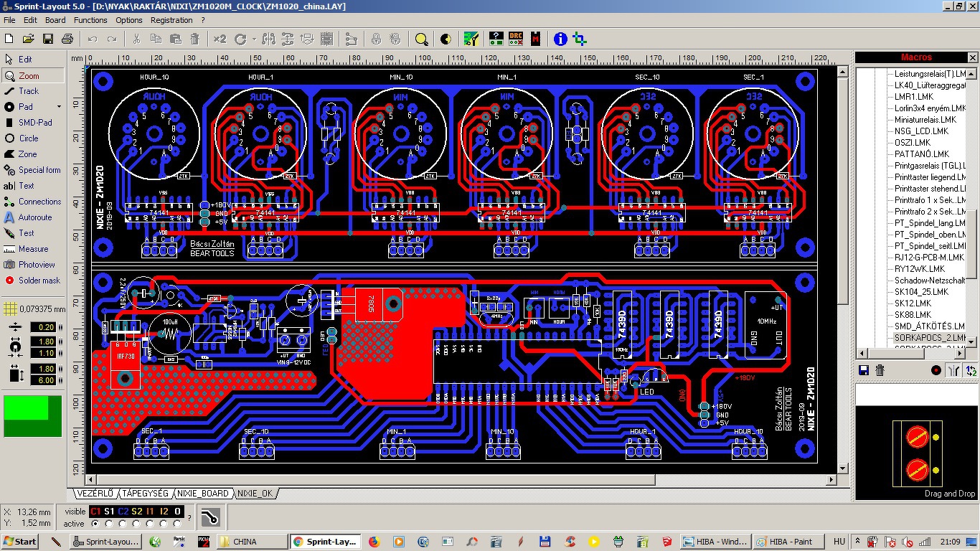Toggle visibility of layer I2
The height and width of the screenshot is (551, 980).
(164, 512)
